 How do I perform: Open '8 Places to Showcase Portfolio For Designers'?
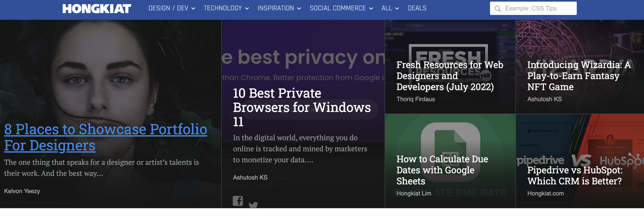tap(106, 137)
